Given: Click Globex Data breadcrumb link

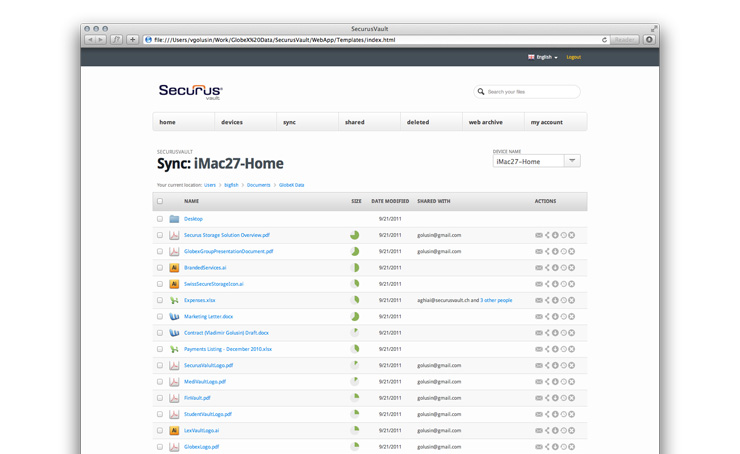Looking at the screenshot, I should tap(292, 185).
